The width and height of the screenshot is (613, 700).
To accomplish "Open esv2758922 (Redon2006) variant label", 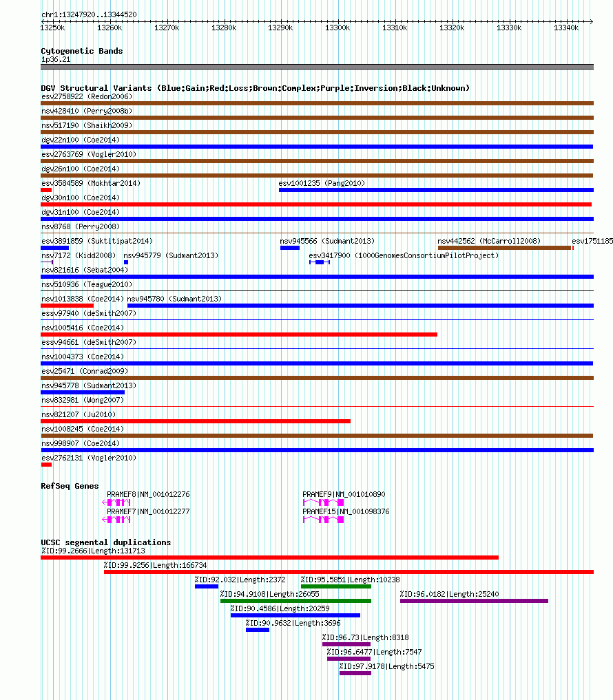I will (87, 96).
